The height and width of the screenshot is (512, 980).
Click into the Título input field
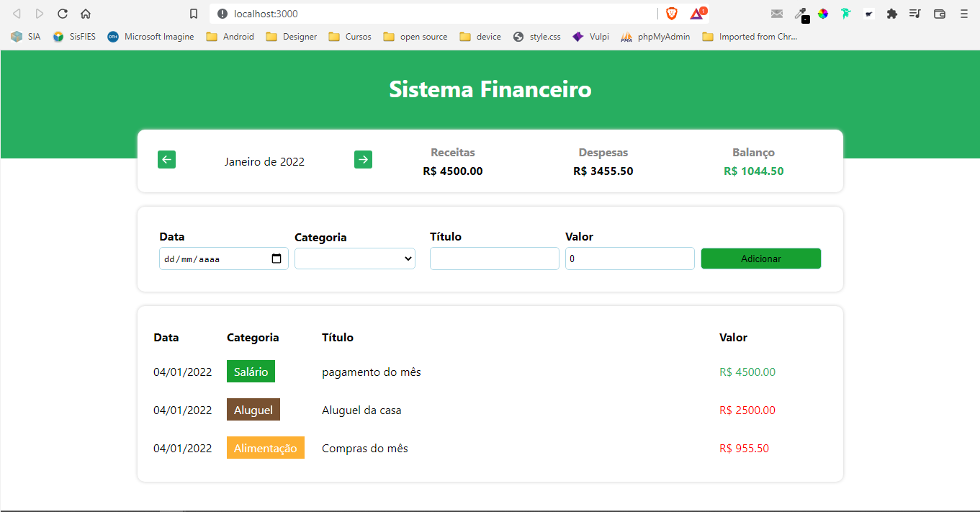point(494,258)
